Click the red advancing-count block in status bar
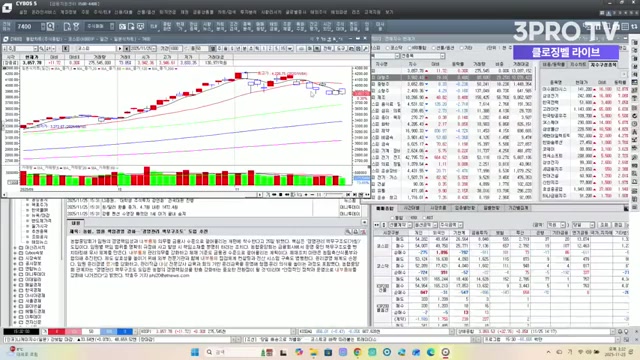 tap(56, 332)
